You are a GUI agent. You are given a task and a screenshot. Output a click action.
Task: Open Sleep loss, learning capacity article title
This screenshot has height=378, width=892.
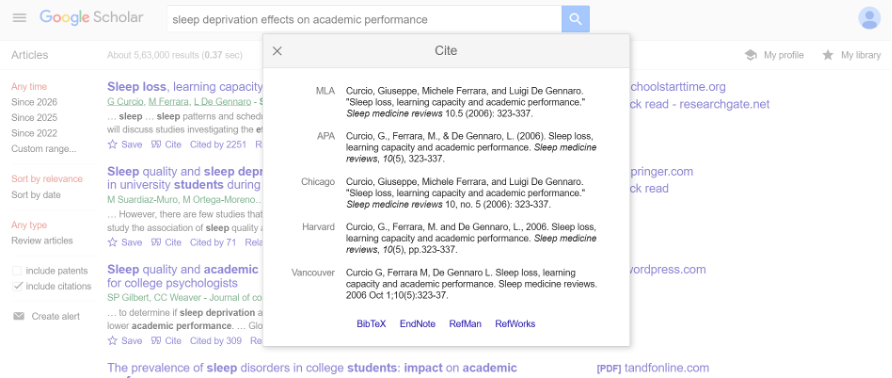click(x=185, y=87)
